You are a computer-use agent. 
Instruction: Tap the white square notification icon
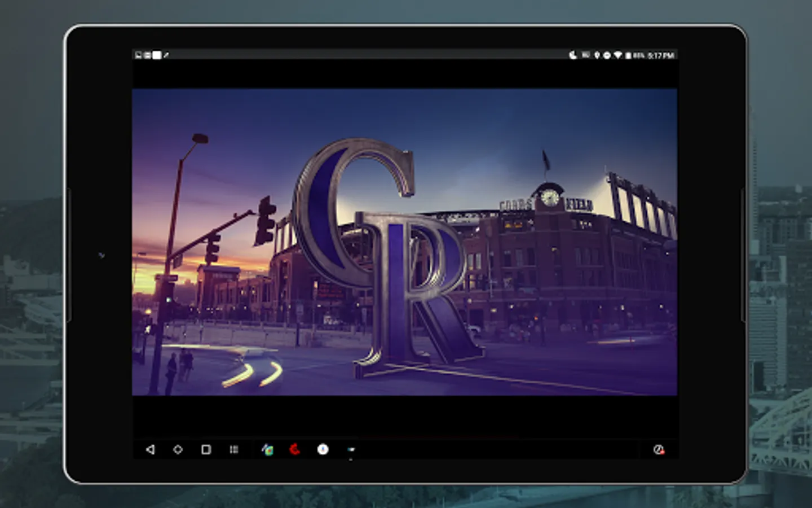coord(157,55)
